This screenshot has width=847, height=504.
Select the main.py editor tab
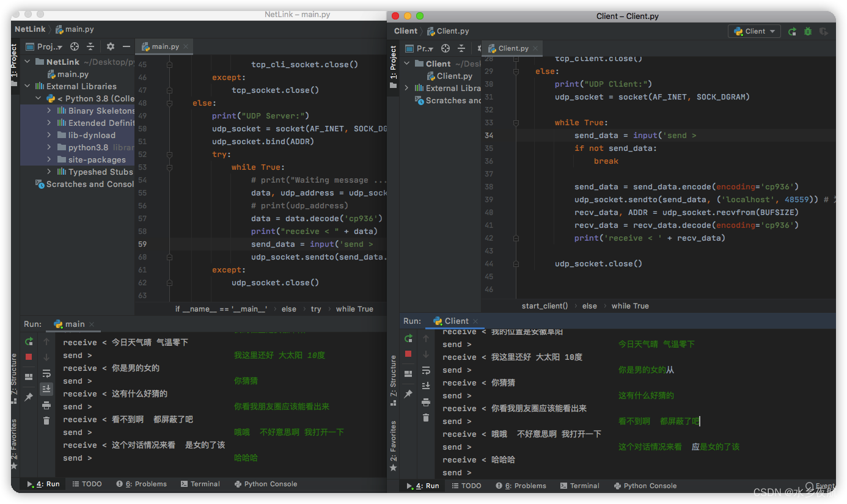[164, 46]
